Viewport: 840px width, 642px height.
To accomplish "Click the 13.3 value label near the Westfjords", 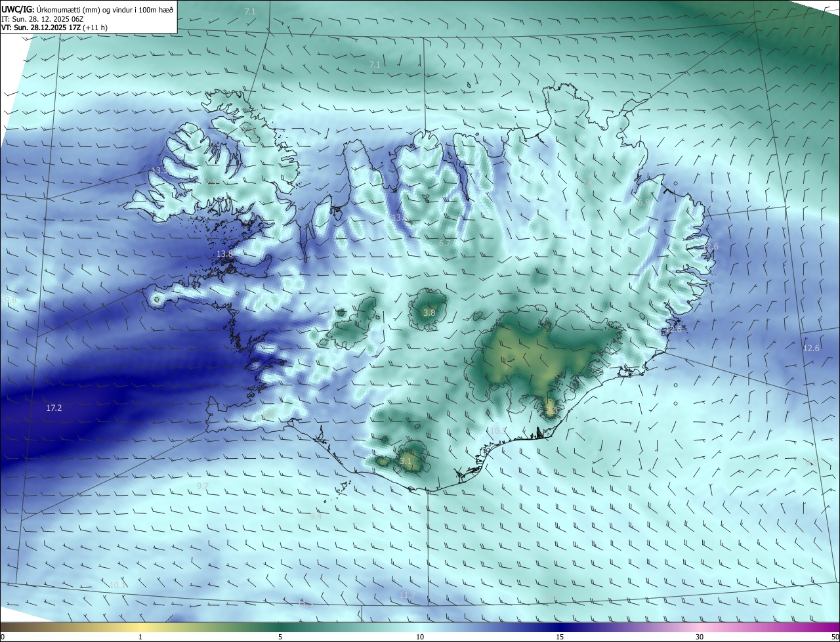I will click(159, 170).
